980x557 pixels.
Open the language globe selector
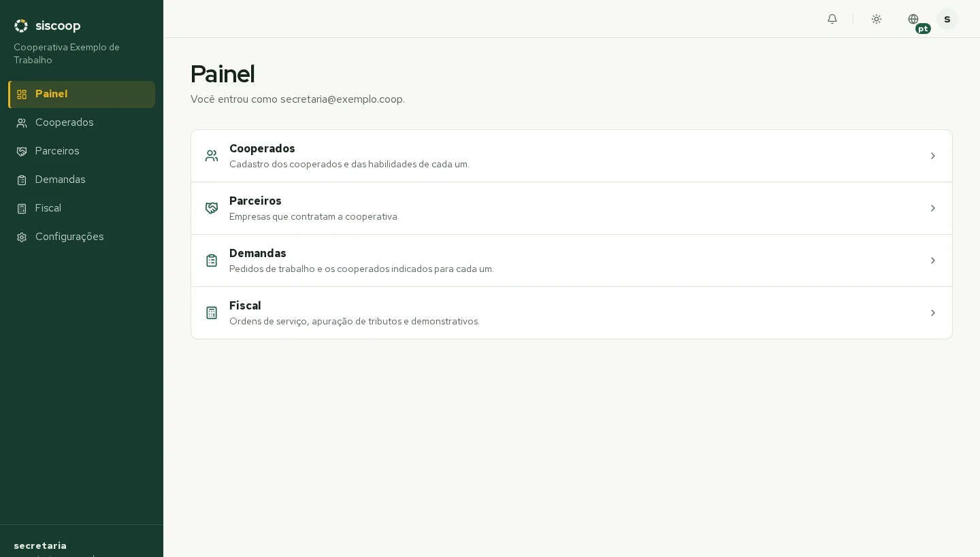pyautogui.click(x=913, y=19)
